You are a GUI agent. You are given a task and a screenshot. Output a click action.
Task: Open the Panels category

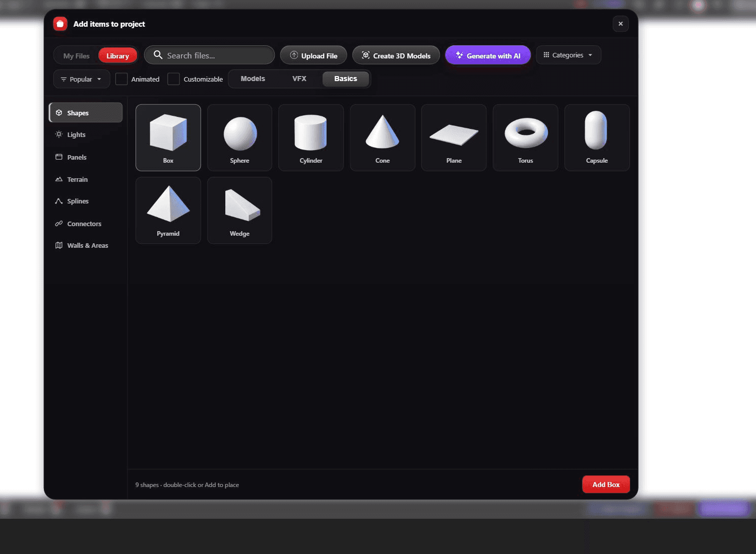pyautogui.click(x=86, y=157)
